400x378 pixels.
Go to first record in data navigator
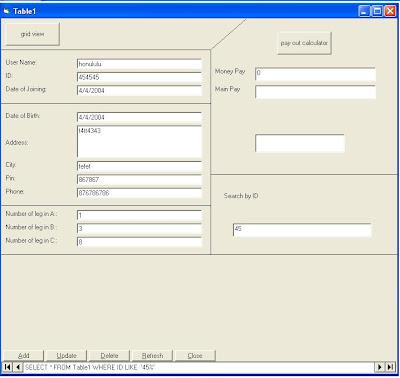pos(7,367)
